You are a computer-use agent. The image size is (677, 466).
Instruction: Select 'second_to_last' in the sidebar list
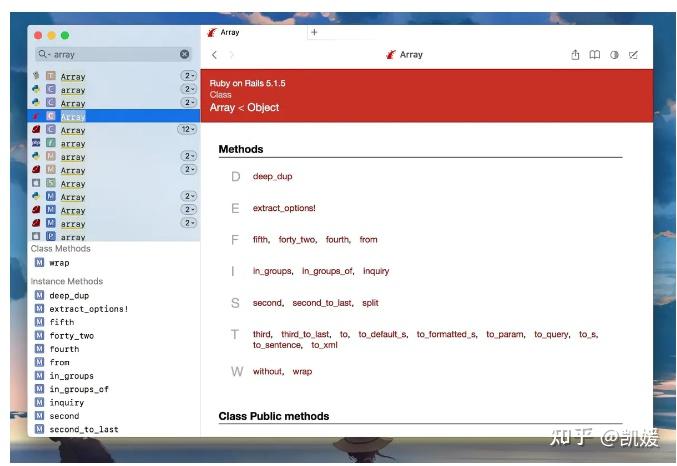tap(83, 429)
